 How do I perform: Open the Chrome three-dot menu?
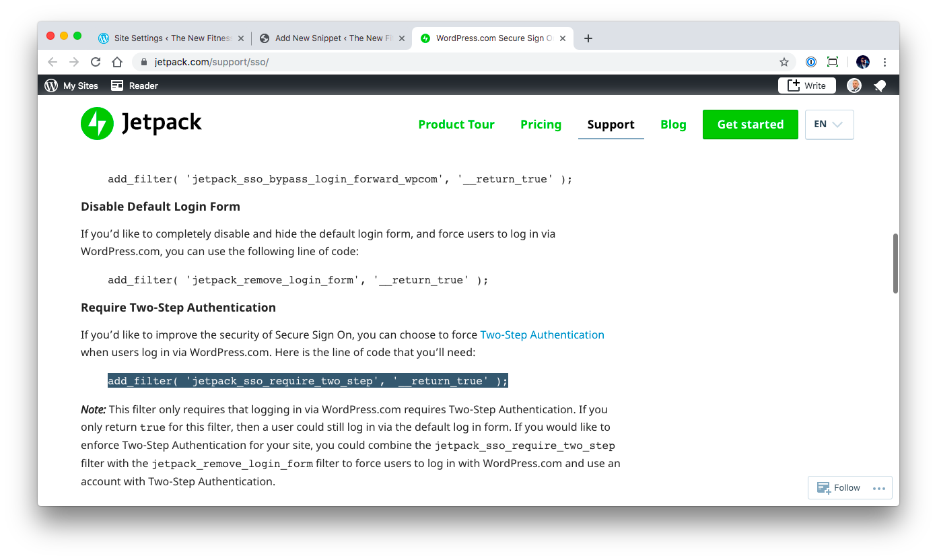point(884,62)
